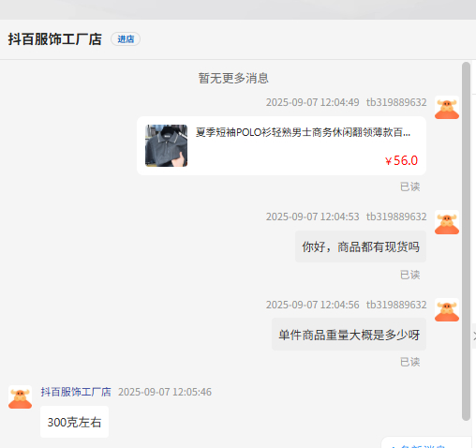This screenshot has width=476, height=448.
Task: Click the tb319889632 username at 12:04:53
Action: pos(396,217)
